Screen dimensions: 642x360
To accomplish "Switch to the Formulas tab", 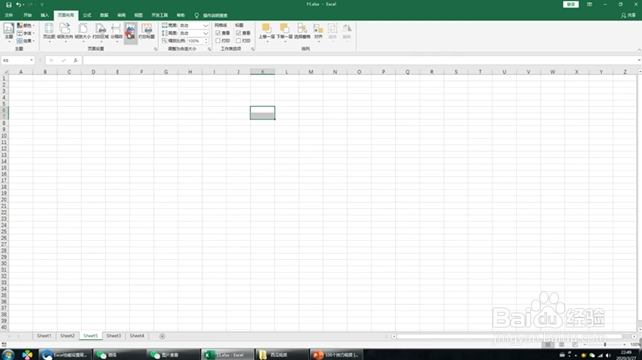I will click(x=87, y=15).
